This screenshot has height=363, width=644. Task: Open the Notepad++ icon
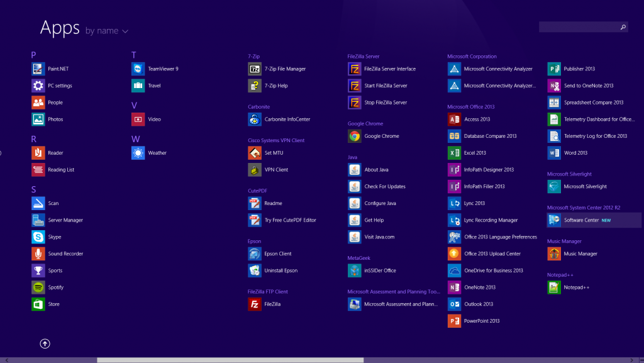[x=554, y=288]
